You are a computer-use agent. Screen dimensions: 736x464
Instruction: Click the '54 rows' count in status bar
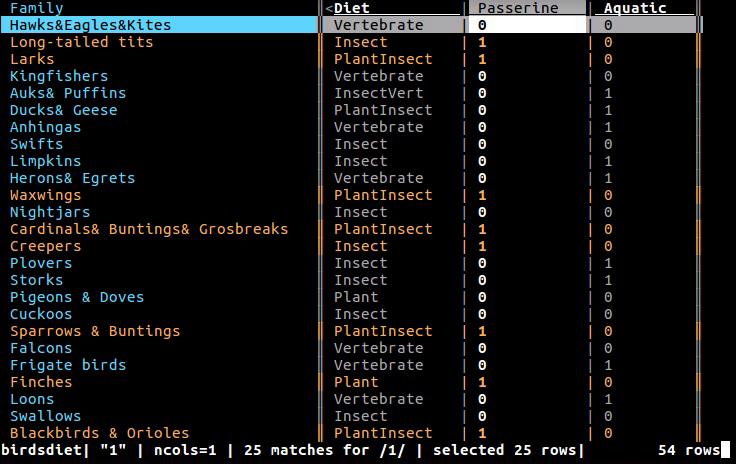pos(689,450)
